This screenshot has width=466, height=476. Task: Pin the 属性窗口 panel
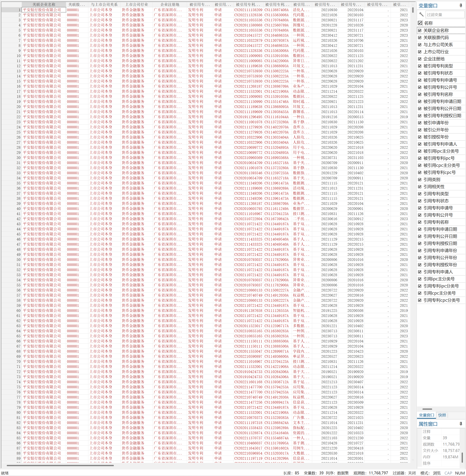coord(461,424)
